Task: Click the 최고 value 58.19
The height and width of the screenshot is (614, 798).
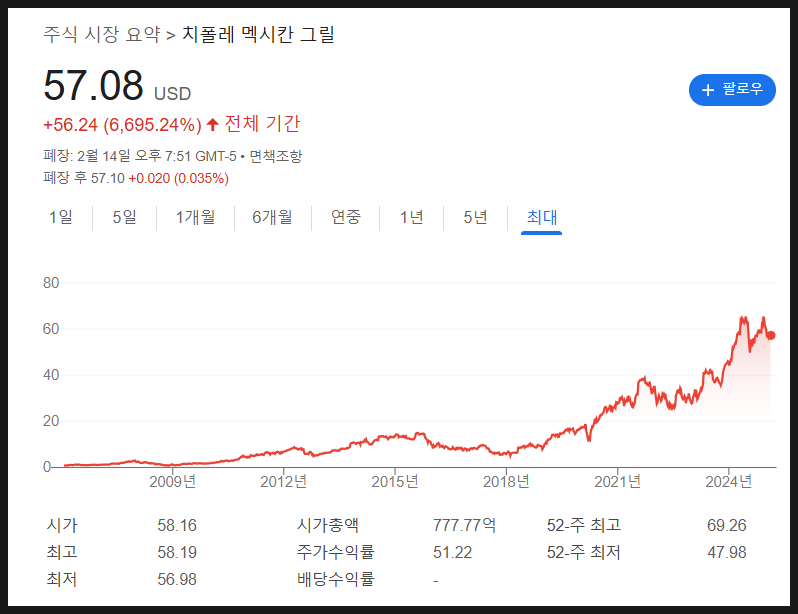Action: [177, 552]
